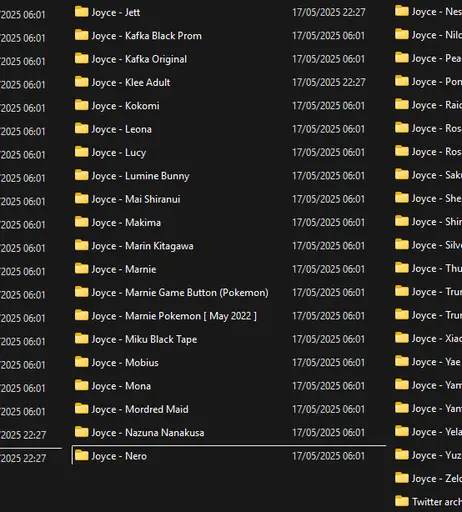Viewport: 462px width, 512px height.
Task: Select Joyce - Marin Kitagawa folder
Action: click(x=142, y=246)
